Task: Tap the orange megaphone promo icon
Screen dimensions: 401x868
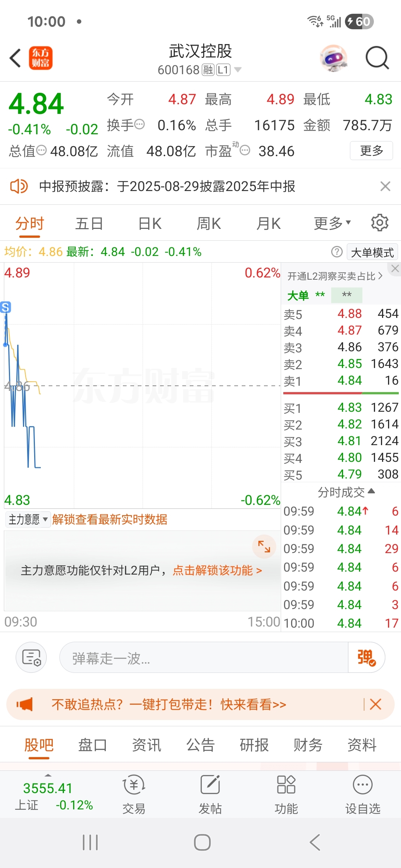Action: 25,704
